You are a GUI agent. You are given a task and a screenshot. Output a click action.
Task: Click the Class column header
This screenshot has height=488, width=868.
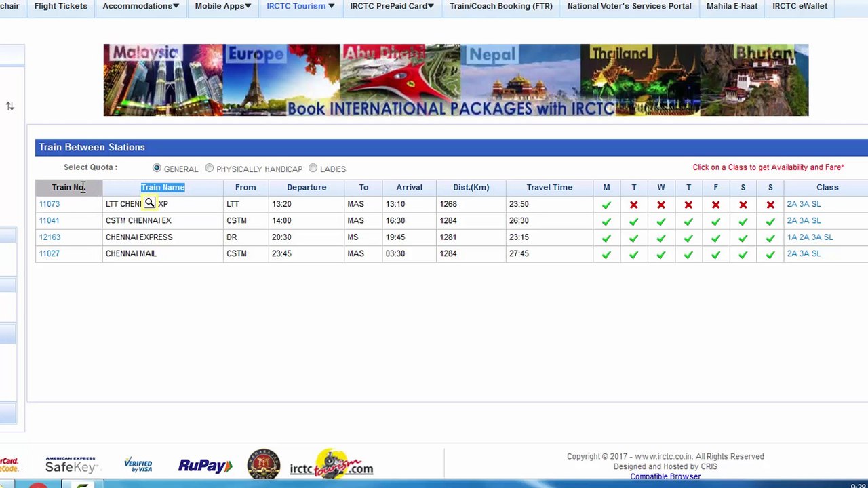(x=827, y=188)
